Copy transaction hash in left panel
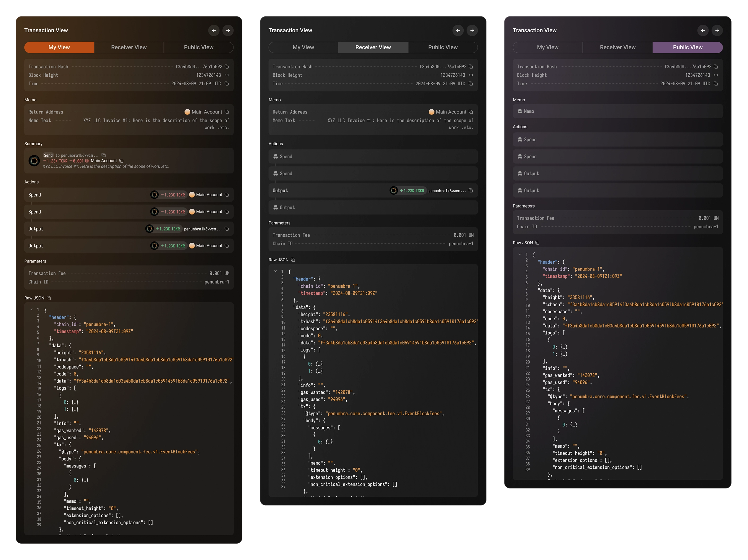Viewport: 748px width, 560px height. coord(227,67)
